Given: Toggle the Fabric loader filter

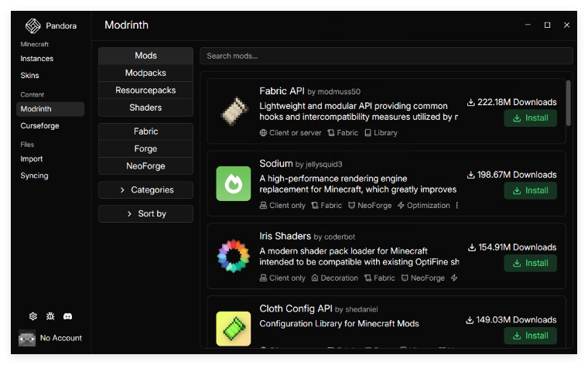Looking at the screenshot, I should [x=146, y=131].
